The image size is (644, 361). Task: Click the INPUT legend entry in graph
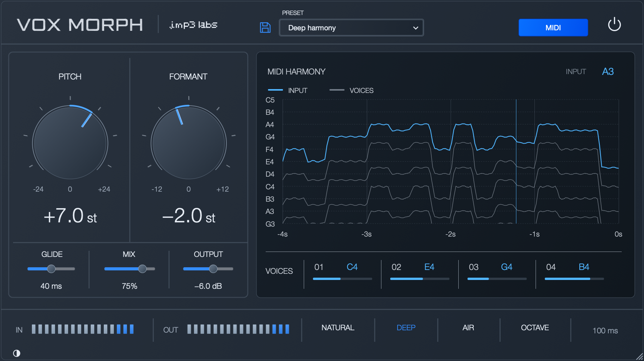pyautogui.click(x=288, y=90)
